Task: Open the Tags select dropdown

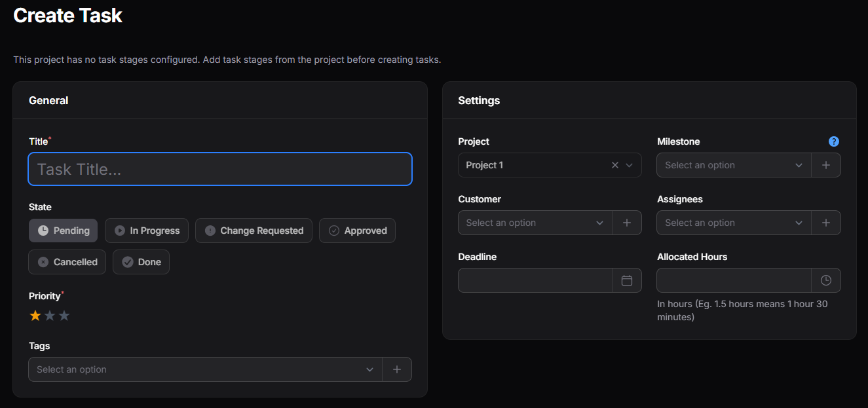Action: (205, 369)
